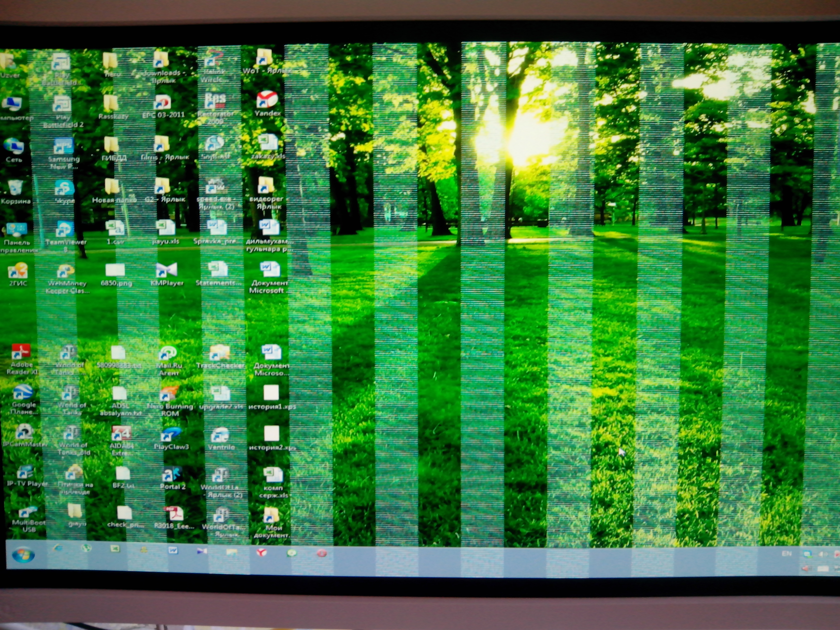The height and width of the screenshot is (630, 840).
Task: Click the Word icon in the taskbar
Action: pos(173,550)
